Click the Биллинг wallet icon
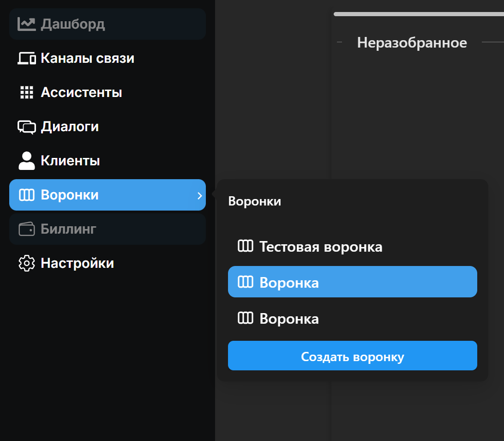 [27, 229]
